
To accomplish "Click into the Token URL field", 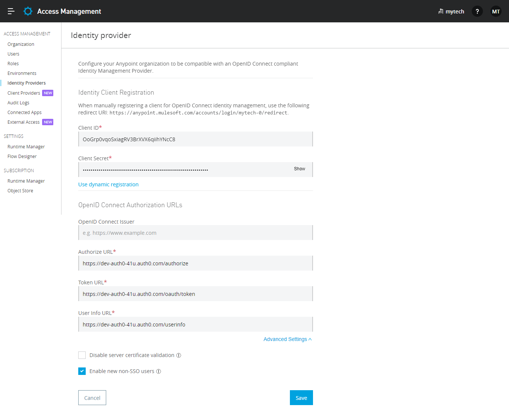I will [195, 294].
